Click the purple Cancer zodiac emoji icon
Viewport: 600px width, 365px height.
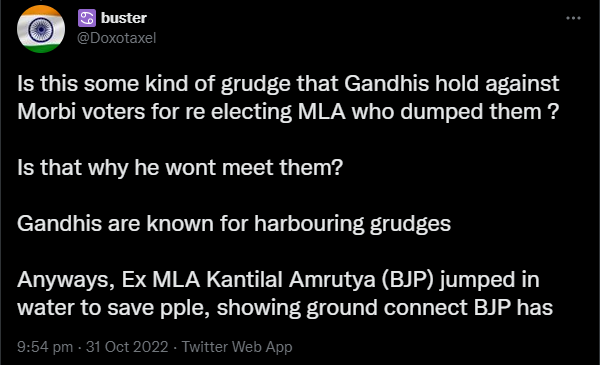click(x=87, y=18)
